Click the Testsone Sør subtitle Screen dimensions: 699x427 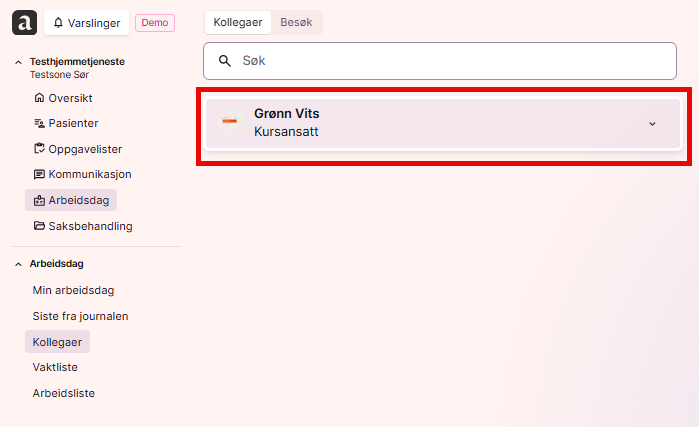59,75
